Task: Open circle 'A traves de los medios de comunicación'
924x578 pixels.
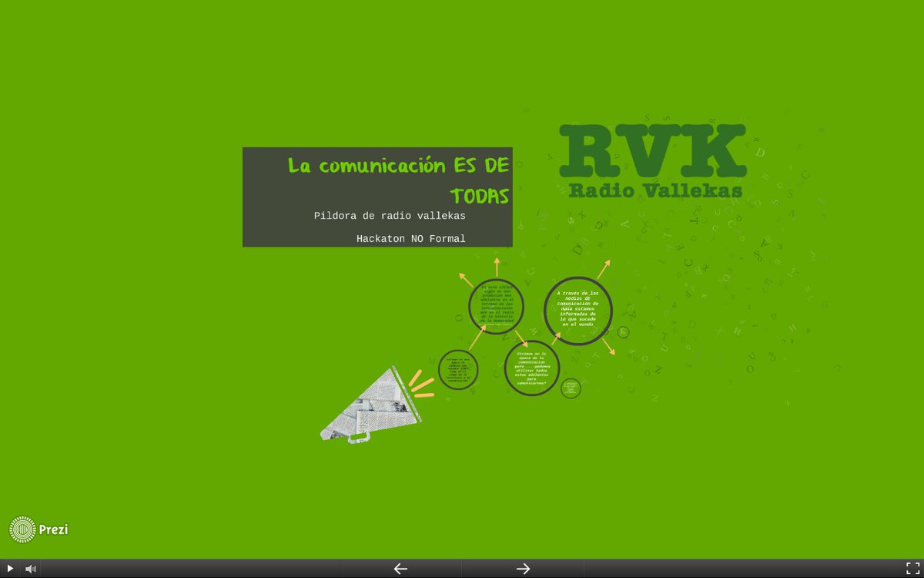Action: (578, 311)
